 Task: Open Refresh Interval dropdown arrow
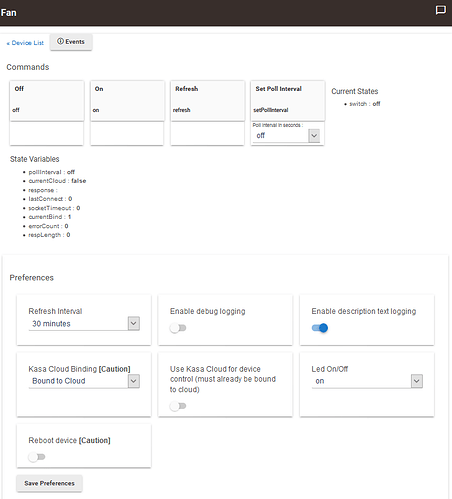[x=134, y=323]
